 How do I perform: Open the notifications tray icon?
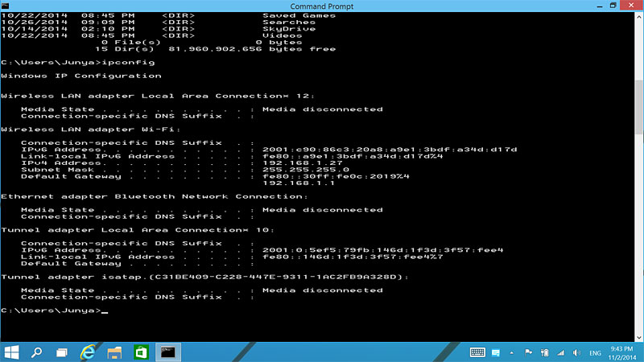pos(496,352)
